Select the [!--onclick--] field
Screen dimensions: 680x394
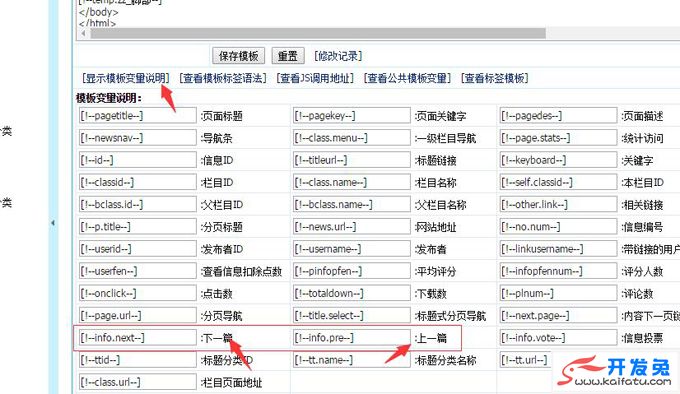tap(137, 293)
